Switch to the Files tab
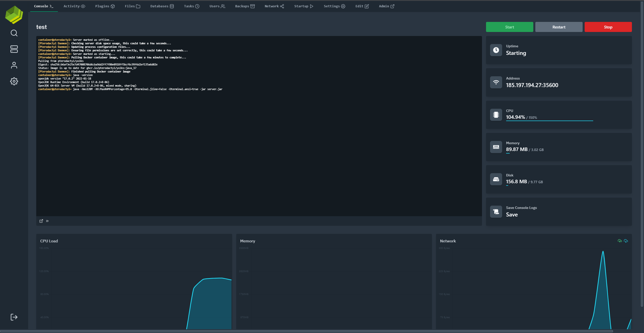The image size is (644, 333). point(132,6)
